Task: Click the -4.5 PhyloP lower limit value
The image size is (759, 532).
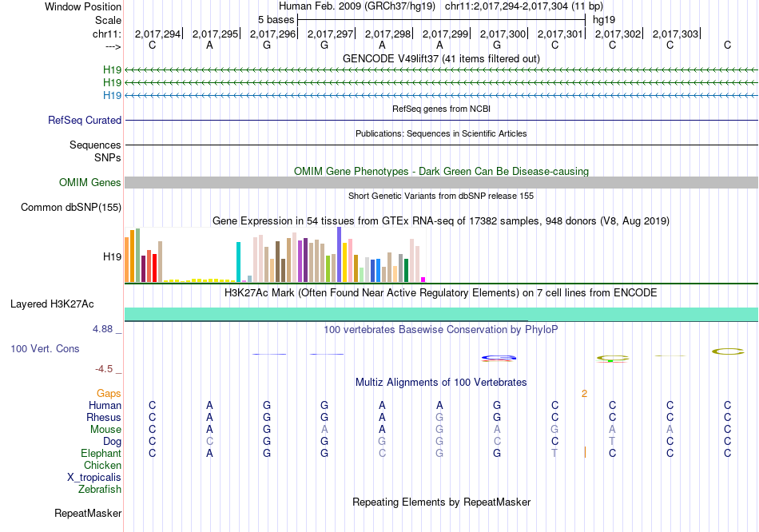Action: point(104,369)
